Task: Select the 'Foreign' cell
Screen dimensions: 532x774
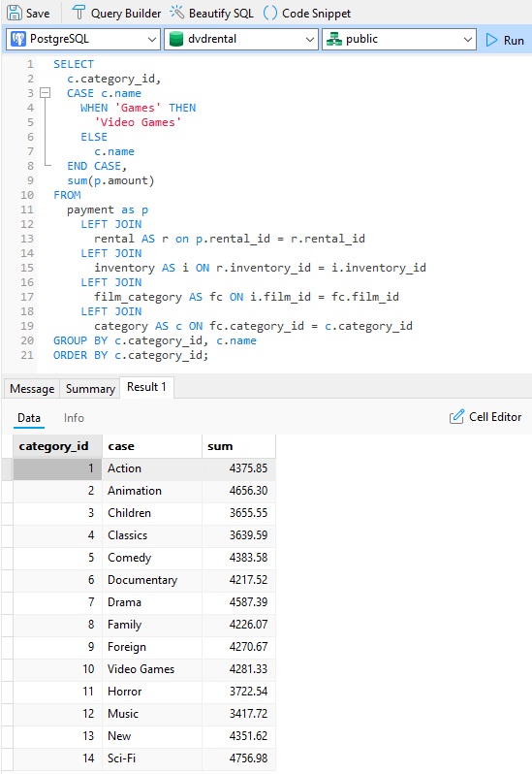Action: click(152, 647)
